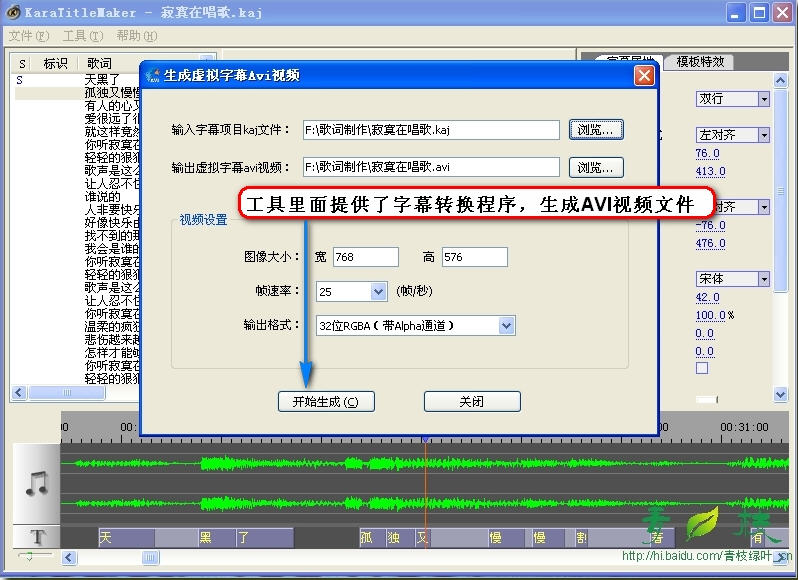Click the 476.0 value link
The height and width of the screenshot is (580, 798).
[710, 243]
